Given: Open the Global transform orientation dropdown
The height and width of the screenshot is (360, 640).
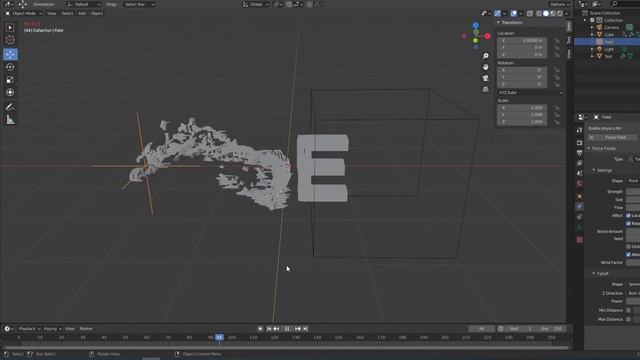Looking at the screenshot, I should [x=256, y=4].
